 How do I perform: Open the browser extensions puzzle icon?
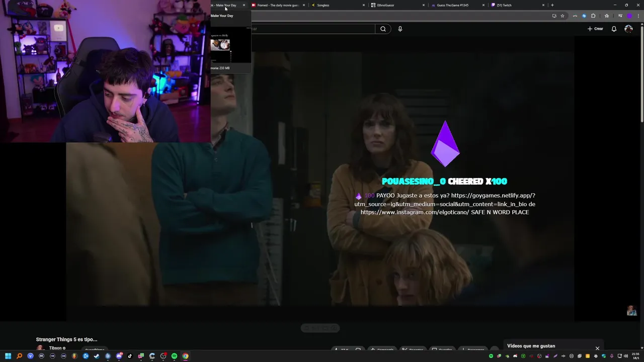[593, 16]
